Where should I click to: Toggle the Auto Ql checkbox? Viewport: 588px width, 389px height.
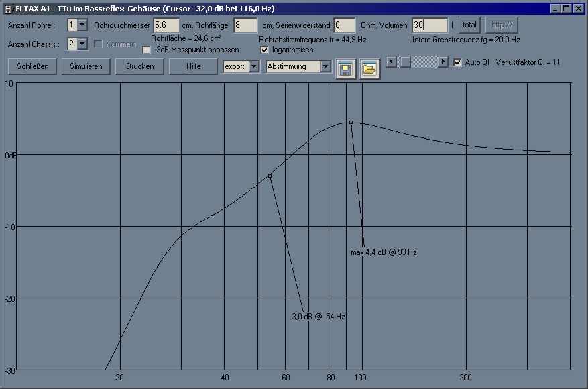pos(457,62)
